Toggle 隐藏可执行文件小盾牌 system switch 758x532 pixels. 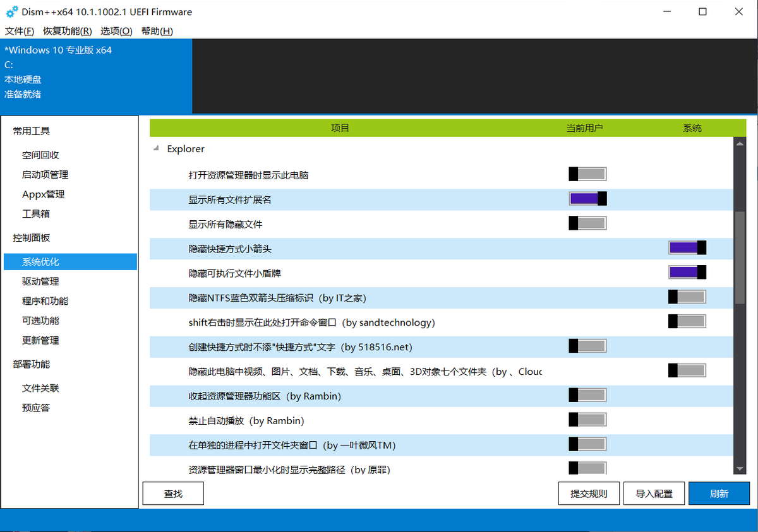click(x=687, y=272)
